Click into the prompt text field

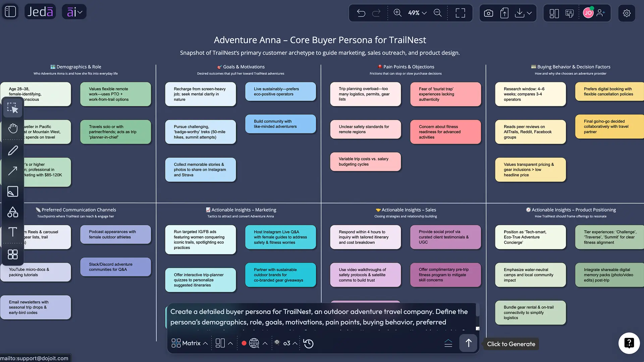click(x=321, y=317)
